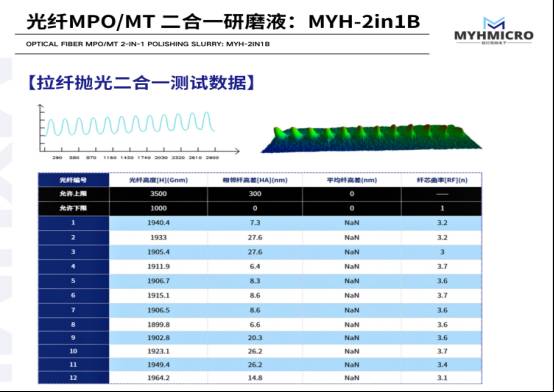Select upper limit value 3500
This screenshot has height=392, width=554.
tap(158, 194)
